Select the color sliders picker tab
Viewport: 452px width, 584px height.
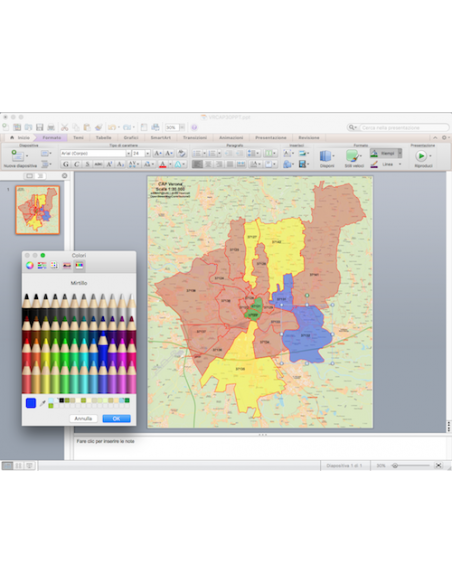click(x=42, y=265)
